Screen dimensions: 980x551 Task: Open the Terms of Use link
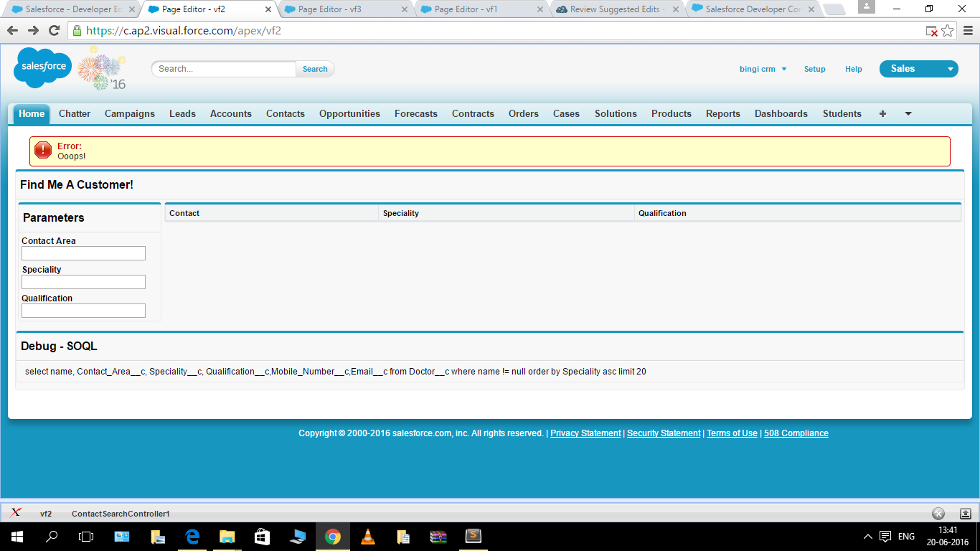point(732,433)
